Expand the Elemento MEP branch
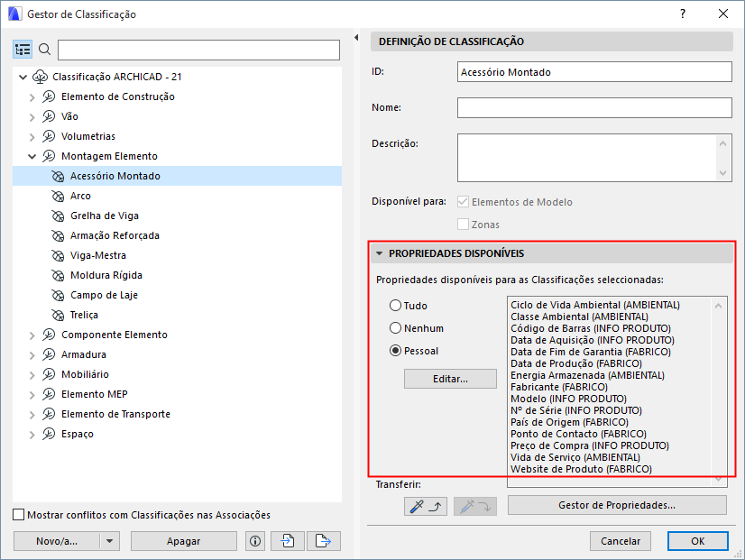This screenshot has height=560, width=745. 32,395
